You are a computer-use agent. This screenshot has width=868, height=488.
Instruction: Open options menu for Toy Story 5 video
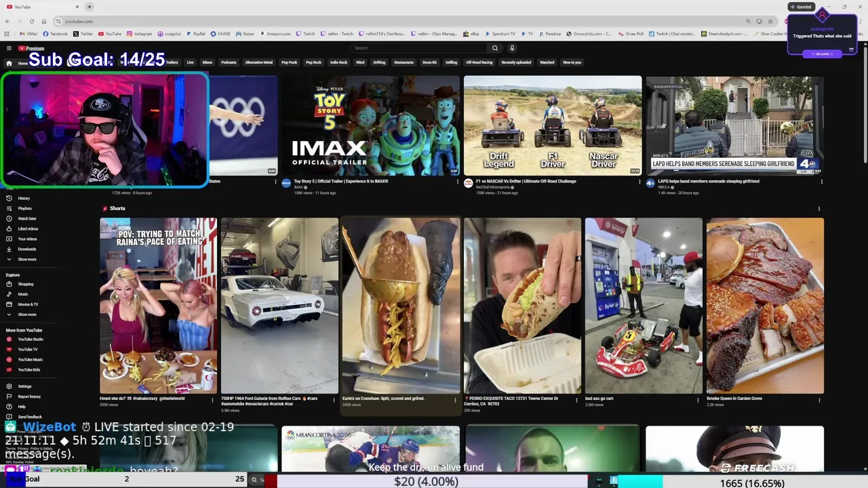(458, 182)
